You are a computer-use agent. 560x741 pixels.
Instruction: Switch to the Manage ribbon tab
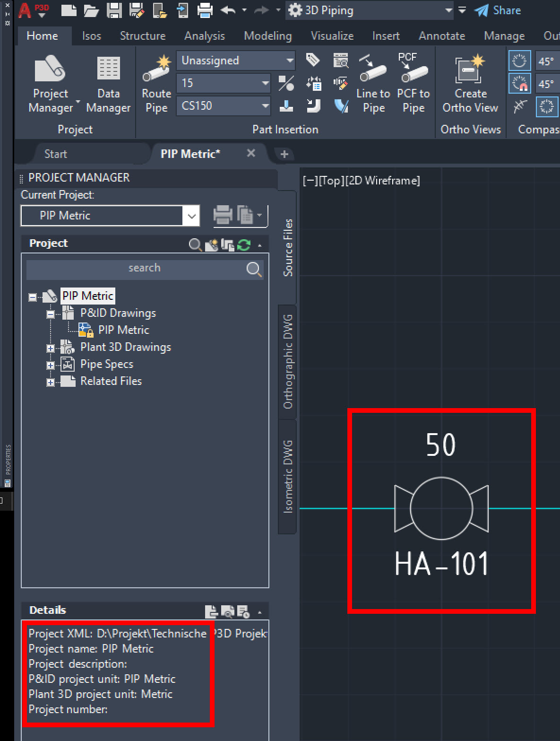tap(504, 36)
